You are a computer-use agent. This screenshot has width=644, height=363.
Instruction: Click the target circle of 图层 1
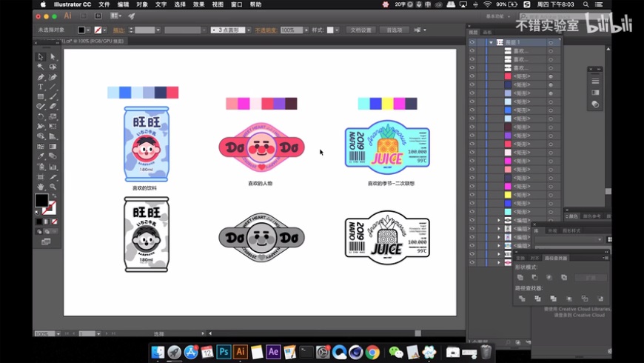551,42
